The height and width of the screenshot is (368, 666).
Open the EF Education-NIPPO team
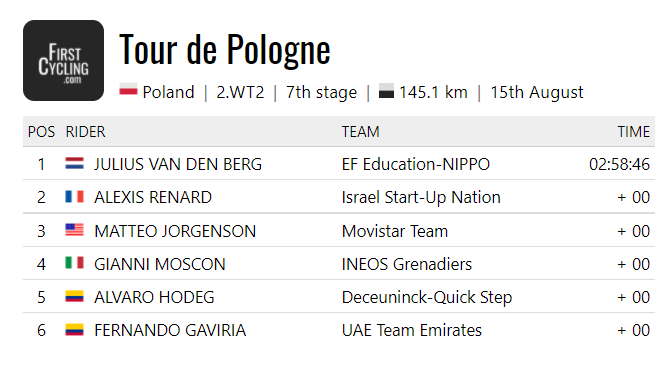pyautogui.click(x=416, y=164)
